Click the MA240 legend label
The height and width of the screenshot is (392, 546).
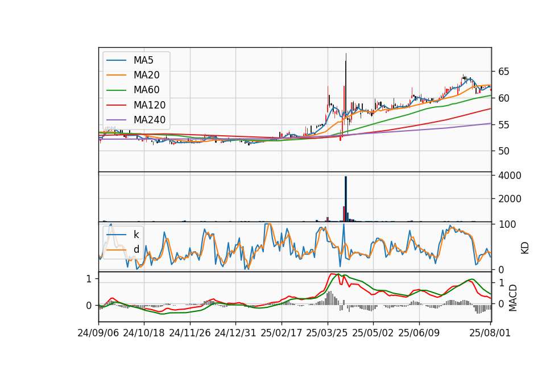coord(150,120)
